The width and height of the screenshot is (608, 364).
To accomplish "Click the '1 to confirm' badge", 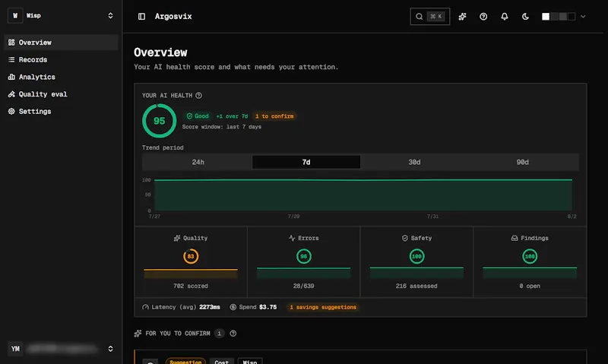I will 274,116.
